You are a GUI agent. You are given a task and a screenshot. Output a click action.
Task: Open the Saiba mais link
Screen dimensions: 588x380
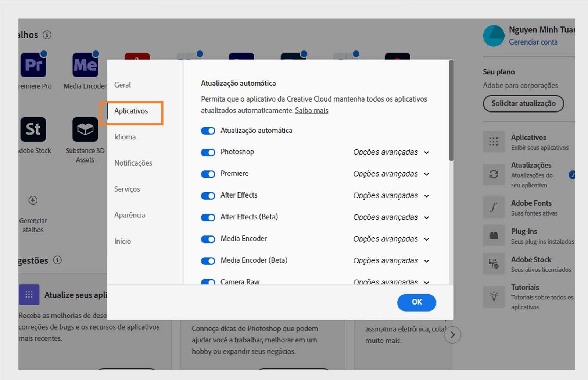click(x=311, y=110)
